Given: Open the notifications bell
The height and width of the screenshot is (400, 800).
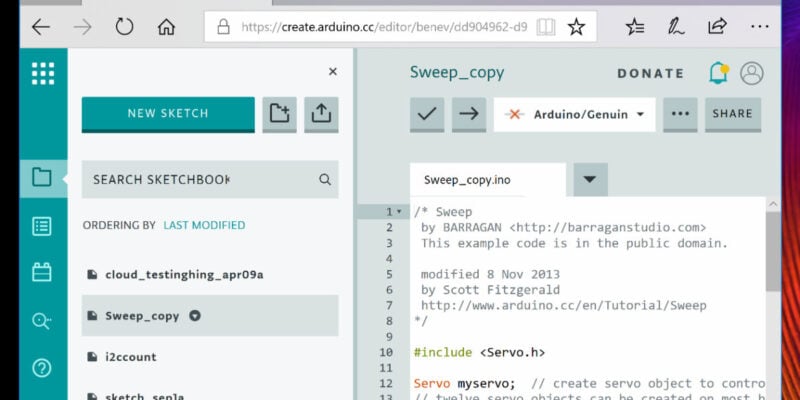Looking at the screenshot, I should pyautogui.click(x=718, y=73).
